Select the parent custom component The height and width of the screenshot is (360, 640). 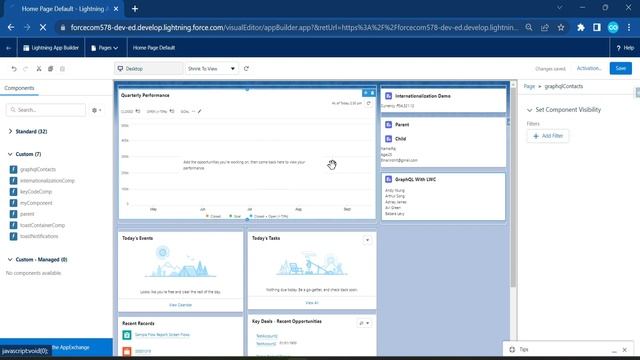pyautogui.click(x=27, y=214)
